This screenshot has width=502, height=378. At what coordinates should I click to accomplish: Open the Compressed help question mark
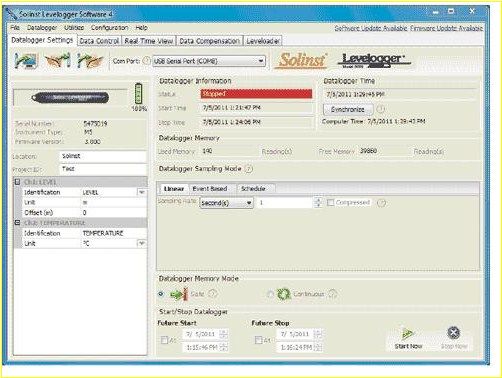pyautogui.click(x=381, y=203)
